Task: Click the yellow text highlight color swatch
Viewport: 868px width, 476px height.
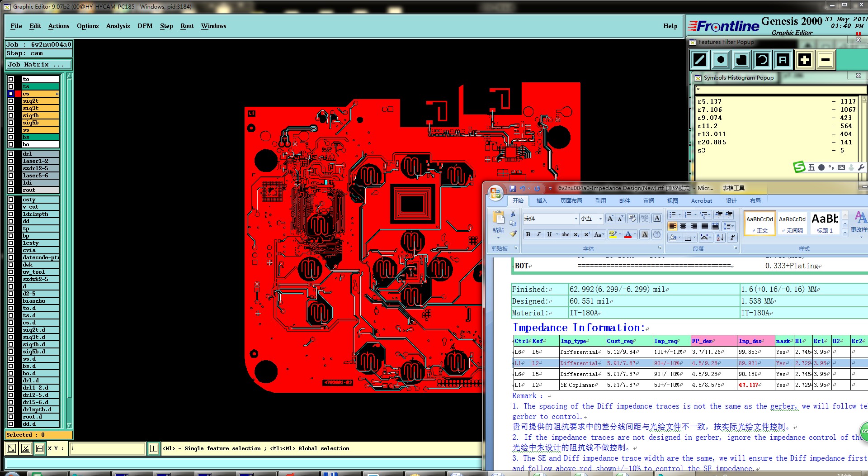Action: (613, 234)
